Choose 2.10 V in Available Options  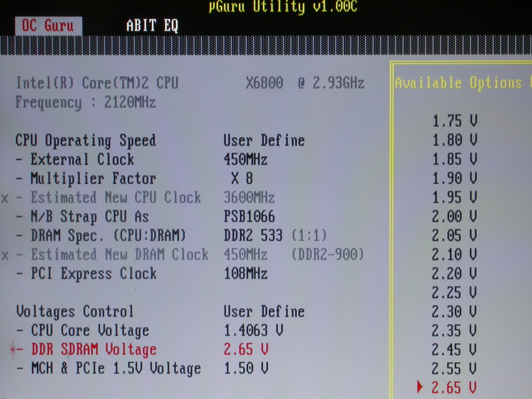[x=455, y=254]
